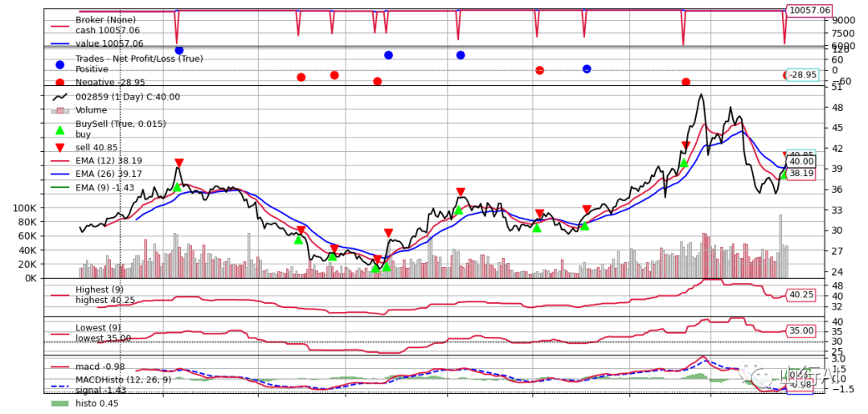Screen dimensions: 868x414
Task: Select 'Trades - Net Profit/Loss (True)' label
Action: tap(140, 58)
